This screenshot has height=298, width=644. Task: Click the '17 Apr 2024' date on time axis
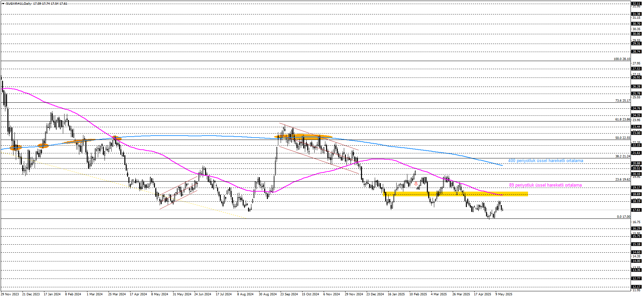(138, 294)
